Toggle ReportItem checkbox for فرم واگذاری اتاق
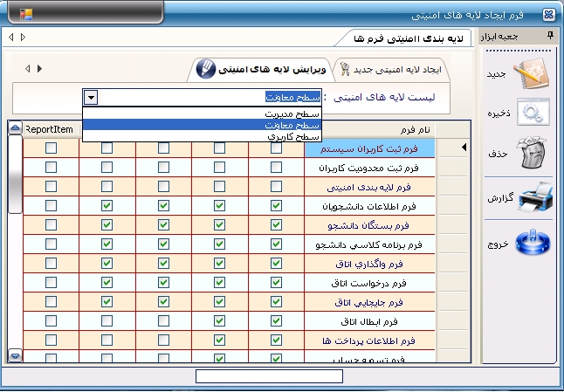Viewport: 564px width, 392px height. point(52,264)
